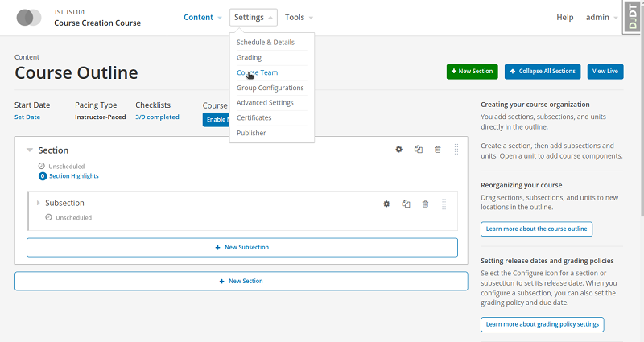The image size is (644, 342).
Task: Click the View Live button
Action: [x=605, y=72]
